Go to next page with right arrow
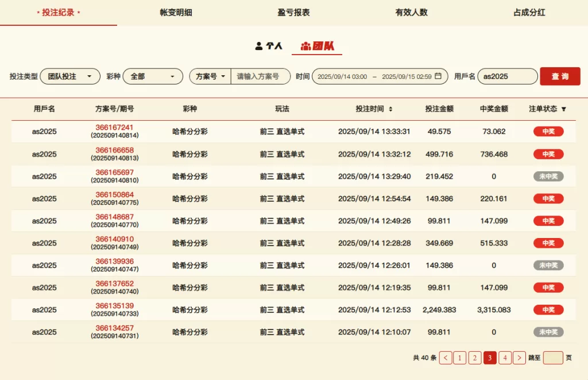 tap(519, 358)
